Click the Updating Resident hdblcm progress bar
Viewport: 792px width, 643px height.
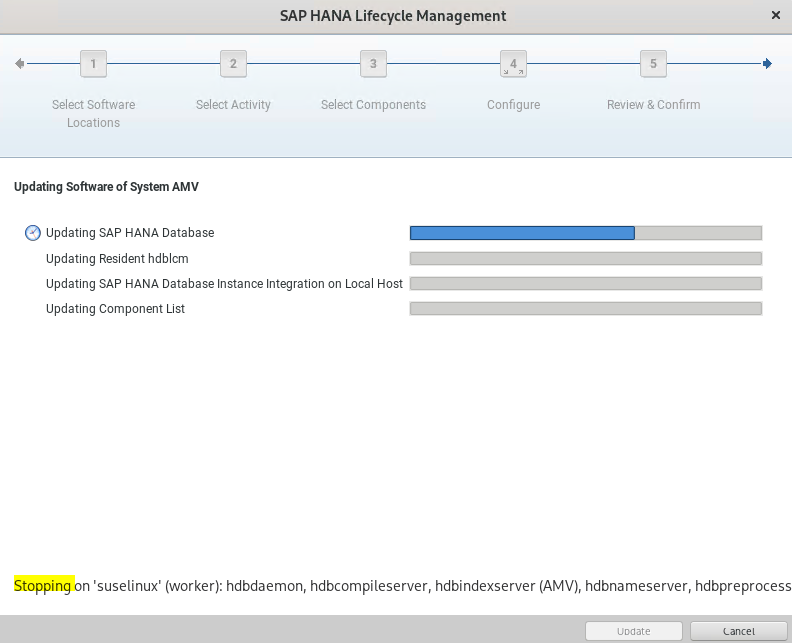click(586, 259)
